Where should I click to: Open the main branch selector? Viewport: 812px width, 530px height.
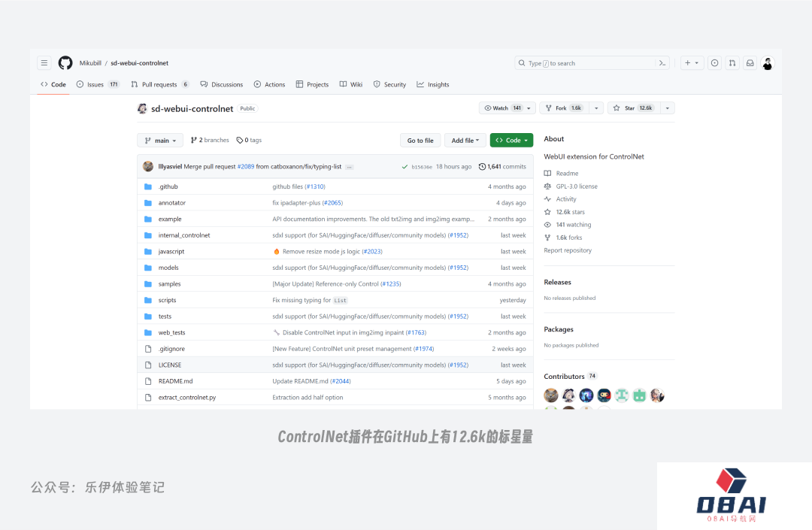(x=161, y=141)
